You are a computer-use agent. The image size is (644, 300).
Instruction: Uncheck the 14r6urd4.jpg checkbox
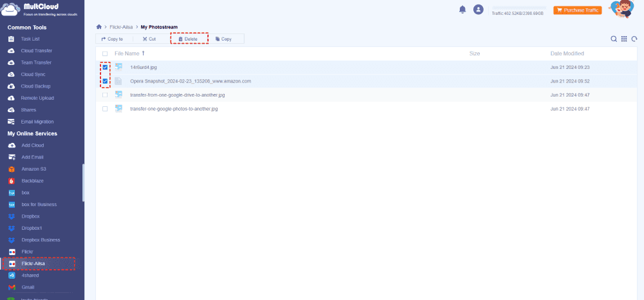105,68
